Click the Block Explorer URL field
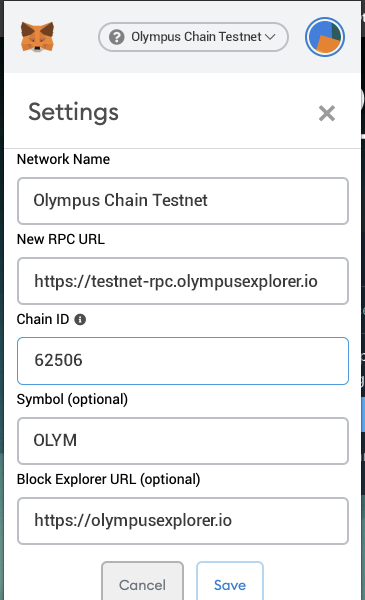Viewport: 365px width, 600px height. 183,521
